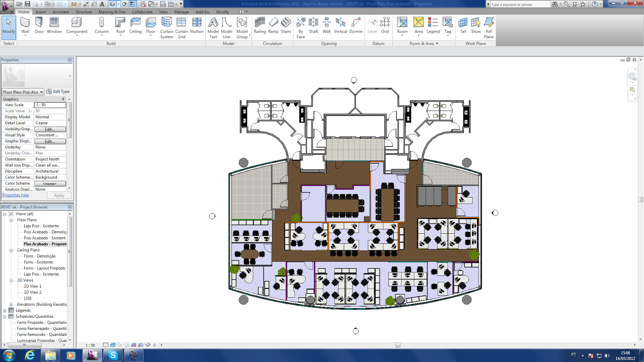Open the Legend tool

click(x=433, y=25)
